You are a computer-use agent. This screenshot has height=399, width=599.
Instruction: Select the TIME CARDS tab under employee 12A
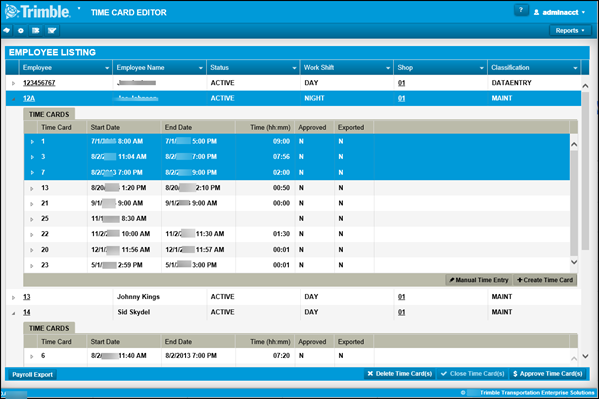(x=49, y=114)
